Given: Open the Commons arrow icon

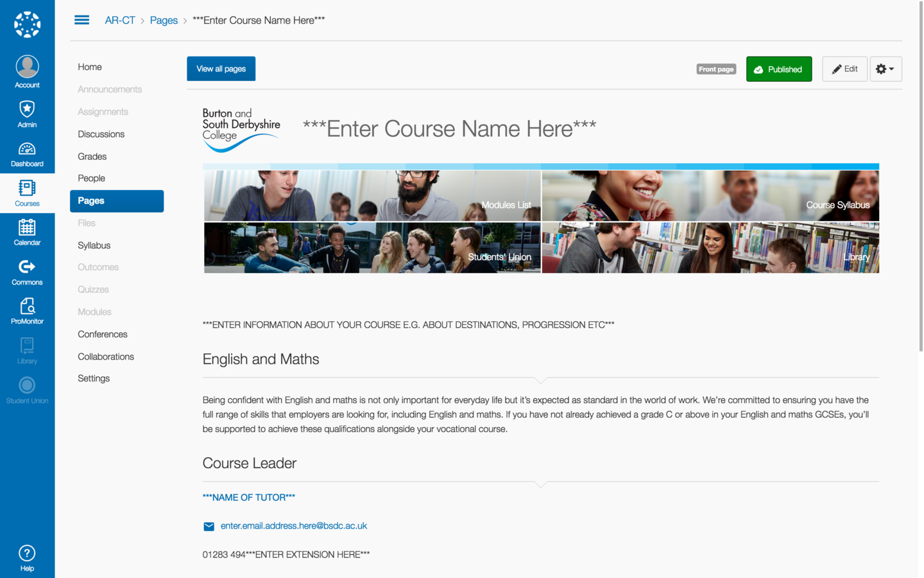Looking at the screenshot, I should (27, 267).
